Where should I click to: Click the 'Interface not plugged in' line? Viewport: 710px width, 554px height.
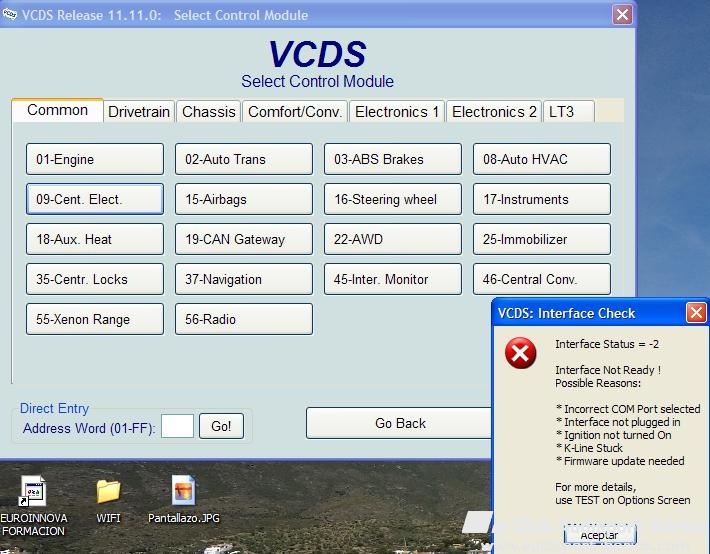point(618,422)
